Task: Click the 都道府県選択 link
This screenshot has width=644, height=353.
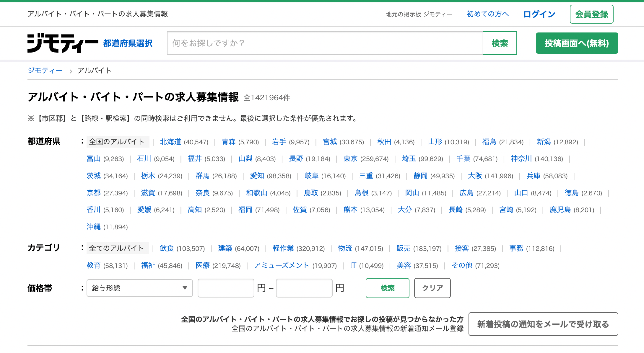Action: coord(128,43)
